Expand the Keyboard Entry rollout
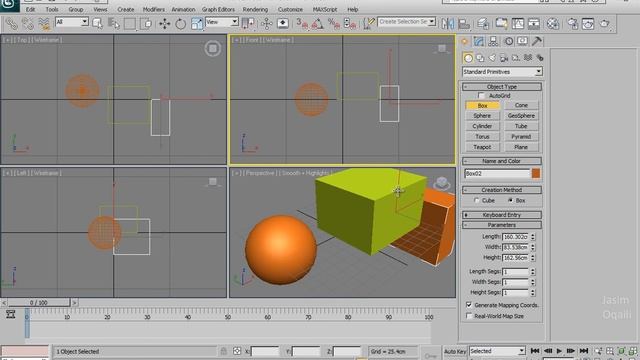Image resolution: width=640 pixels, height=360 pixels. pyautogui.click(x=502, y=215)
